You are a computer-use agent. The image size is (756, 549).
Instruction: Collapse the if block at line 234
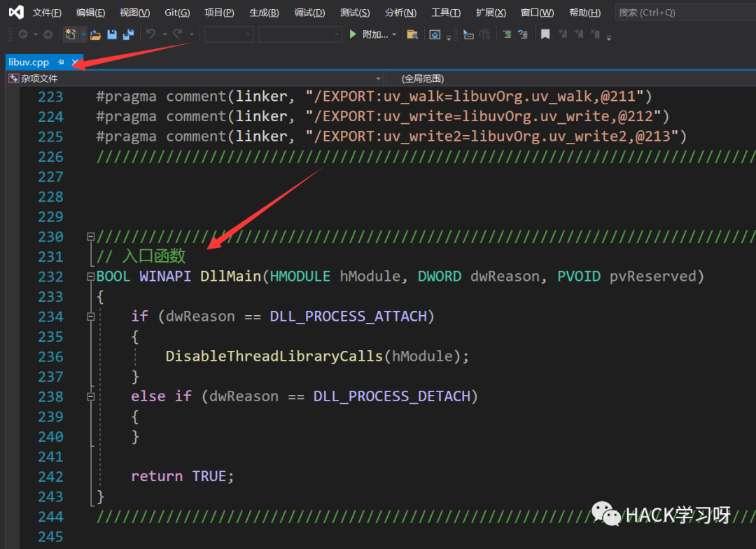point(90,317)
